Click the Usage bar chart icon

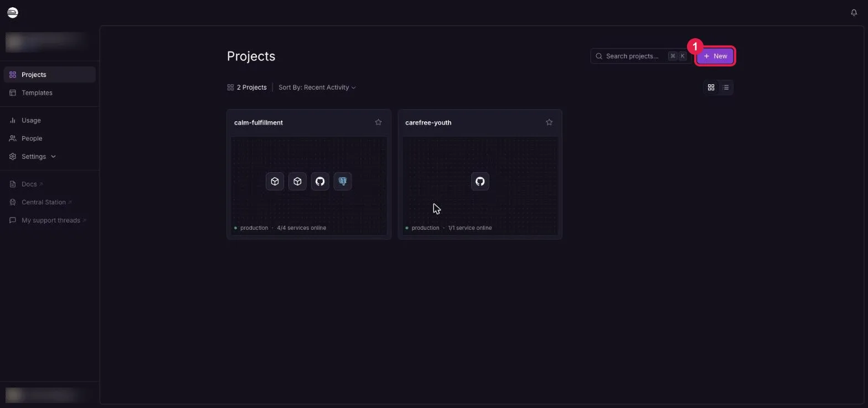point(13,120)
